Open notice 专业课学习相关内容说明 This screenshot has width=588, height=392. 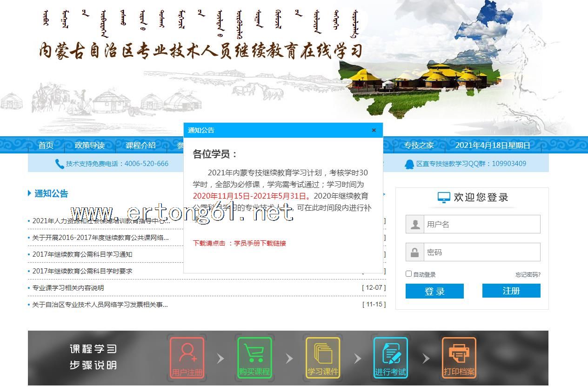68,288
